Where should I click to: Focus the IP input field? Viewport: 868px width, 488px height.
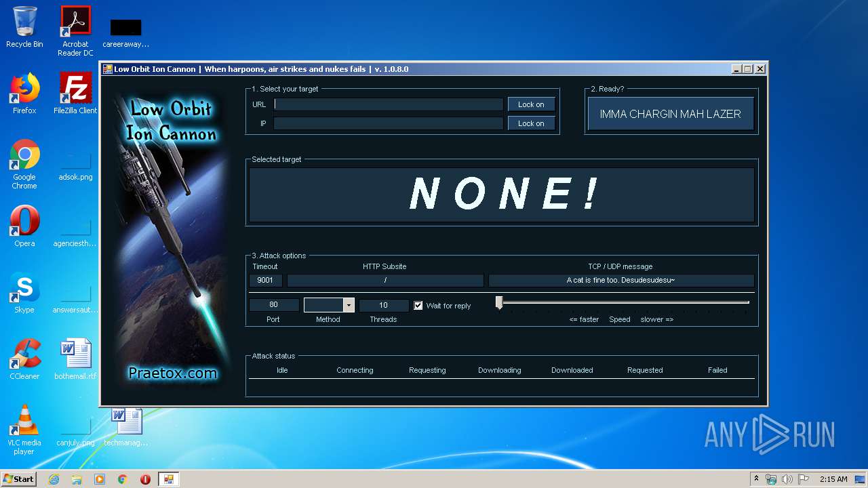pyautogui.click(x=389, y=123)
